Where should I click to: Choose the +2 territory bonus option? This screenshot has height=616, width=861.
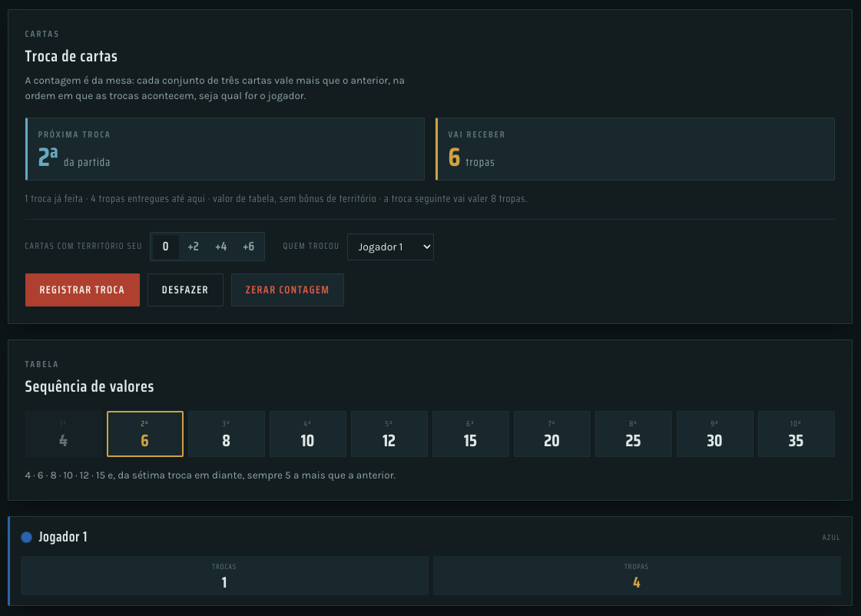pyautogui.click(x=194, y=247)
